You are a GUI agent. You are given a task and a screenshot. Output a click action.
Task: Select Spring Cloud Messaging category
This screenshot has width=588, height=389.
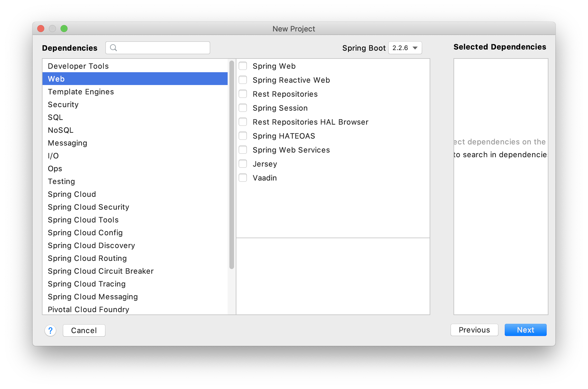pyautogui.click(x=135, y=297)
